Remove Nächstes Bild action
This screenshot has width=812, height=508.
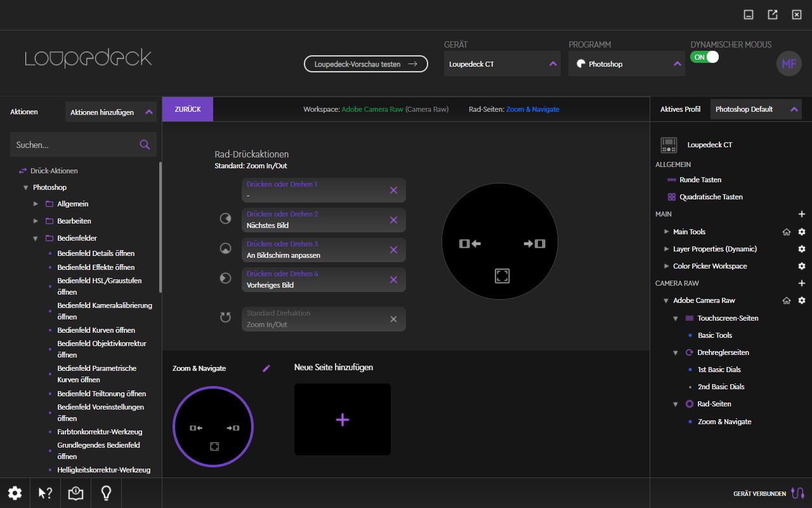[x=393, y=220]
